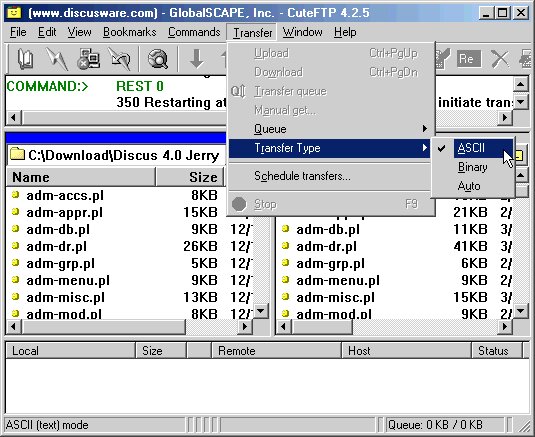The width and height of the screenshot is (535, 437).
Task: Select local file adm-appr.pl
Action: (64, 212)
